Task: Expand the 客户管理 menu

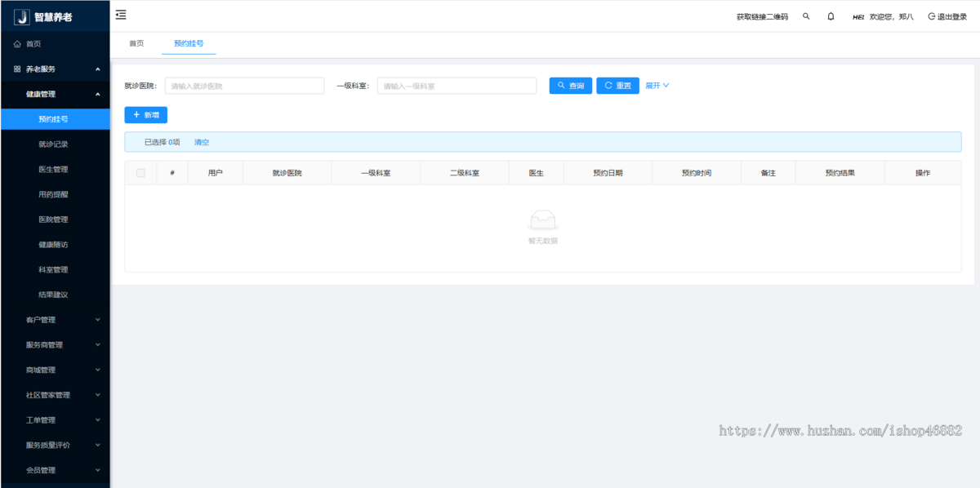Action: (x=55, y=320)
